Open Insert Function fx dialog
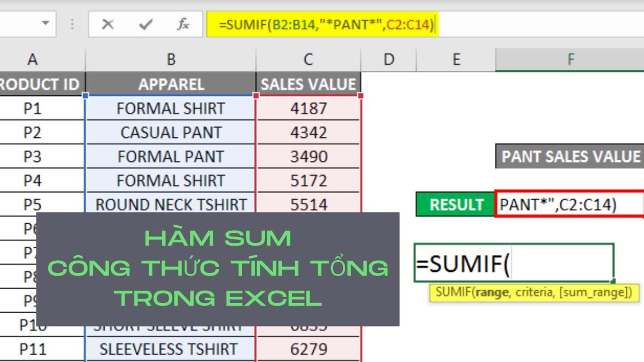Viewport: 644px width, 362px height. (183, 24)
